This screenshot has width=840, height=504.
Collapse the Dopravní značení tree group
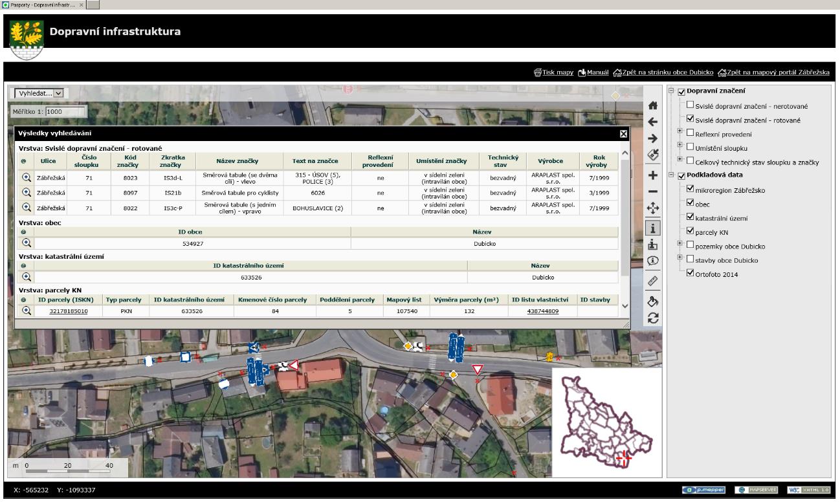coord(672,91)
